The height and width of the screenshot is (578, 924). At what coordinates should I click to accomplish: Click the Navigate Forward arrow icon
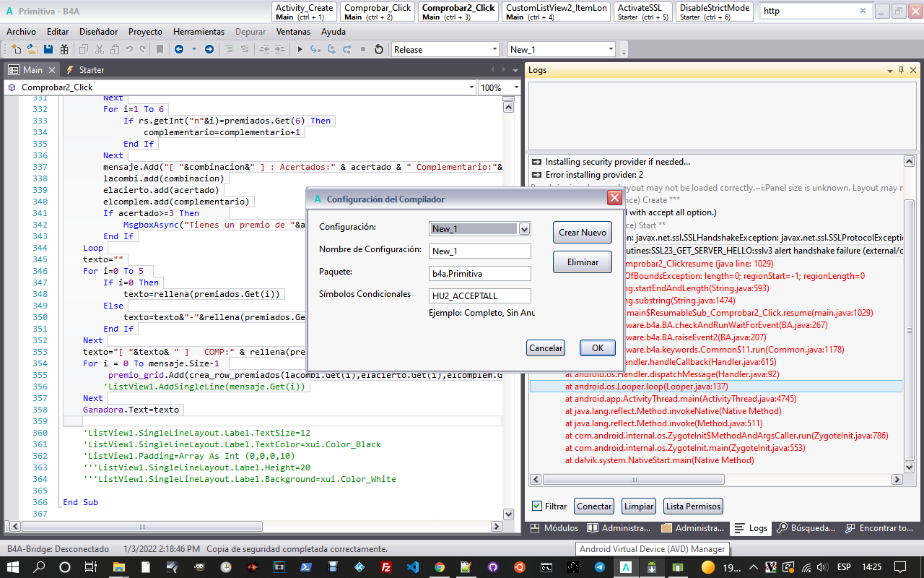[209, 49]
